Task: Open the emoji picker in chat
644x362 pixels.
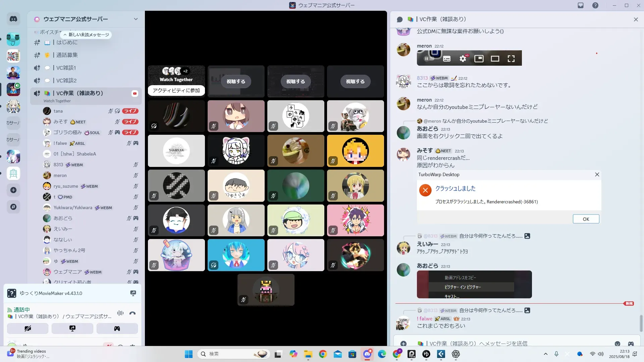Action: 618,344
